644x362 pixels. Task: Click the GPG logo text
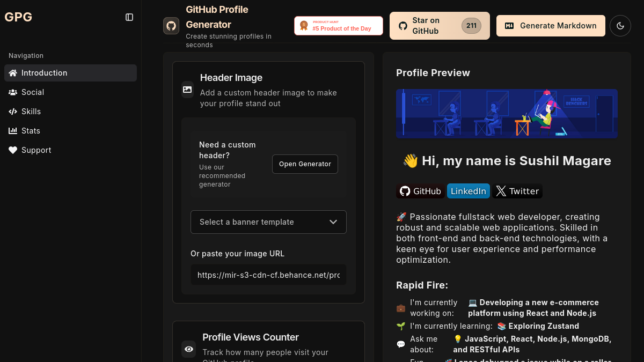click(x=18, y=17)
